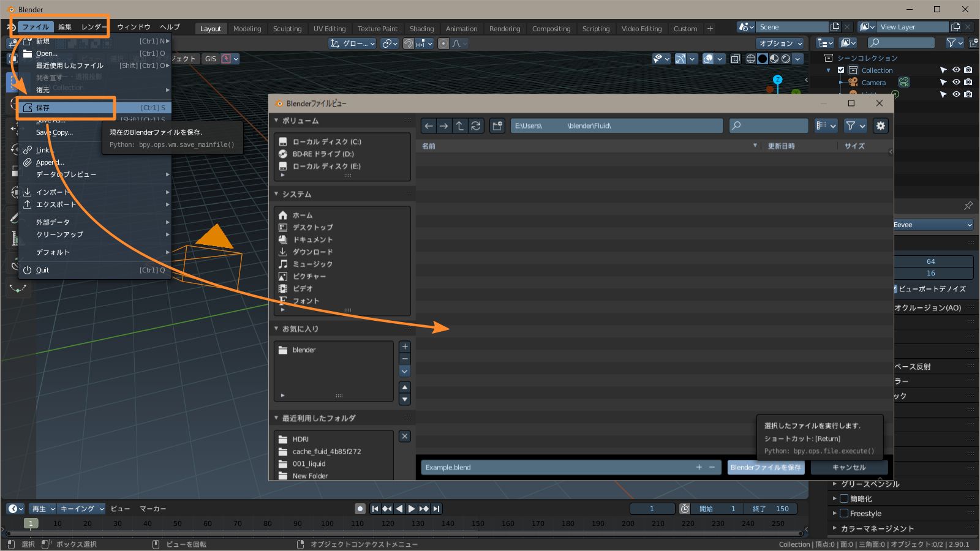The width and height of the screenshot is (980, 551).
Task: Open the transform orientation dropdown
Action: tap(352, 43)
